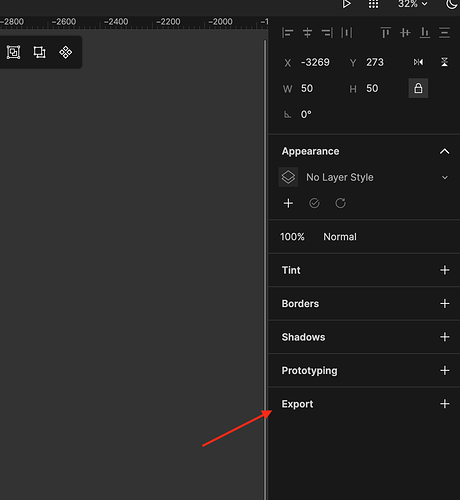Viewport: 460px width, 500px height.
Task: Click the four diamonds component icon
Action: click(66, 52)
